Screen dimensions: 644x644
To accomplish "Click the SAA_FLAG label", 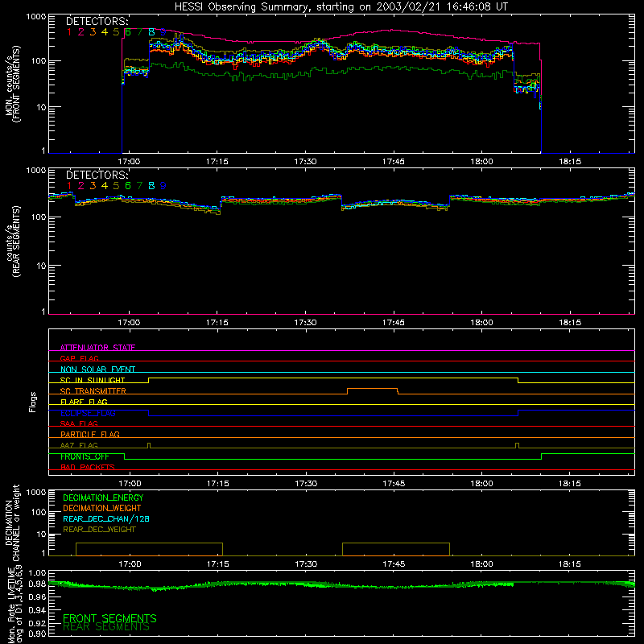I will 79,423.
